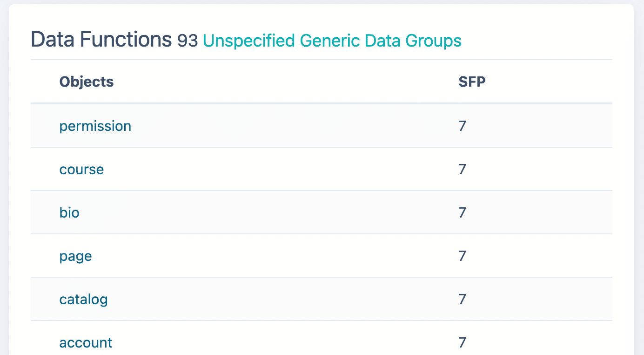Click the 93 count beside Data Functions
This screenshot has height=355, width=644.
[x=188, y=41]
